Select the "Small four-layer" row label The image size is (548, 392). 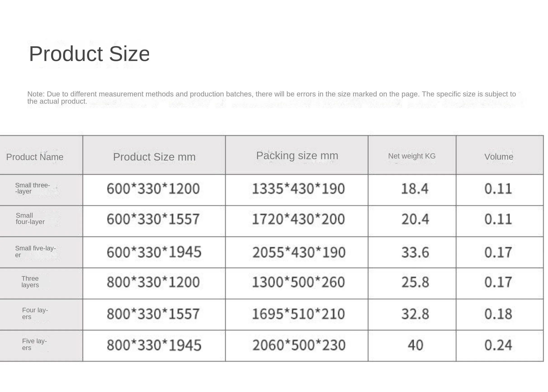(30, 219)
